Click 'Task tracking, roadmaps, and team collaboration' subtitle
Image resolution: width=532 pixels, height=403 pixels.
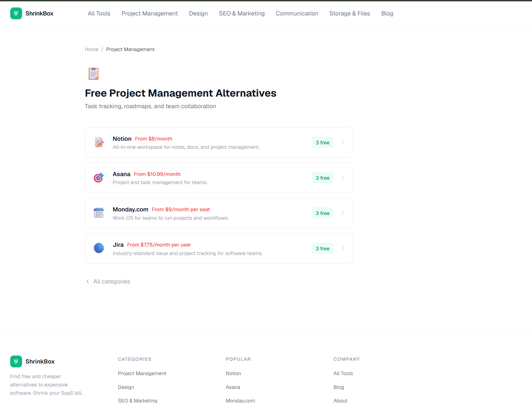pyautogui.click(x=150, y=106)
